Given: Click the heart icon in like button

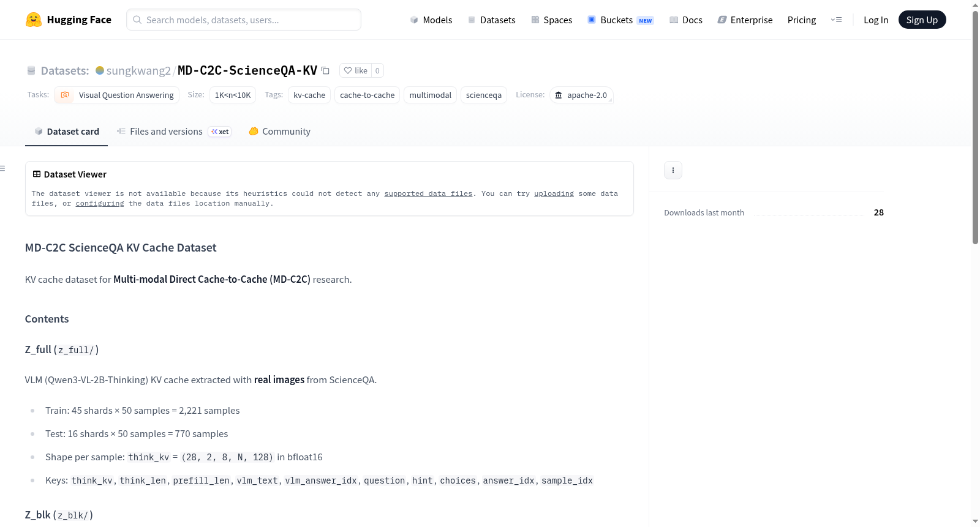Looking at the screenshot, I should tap(348, 70).
